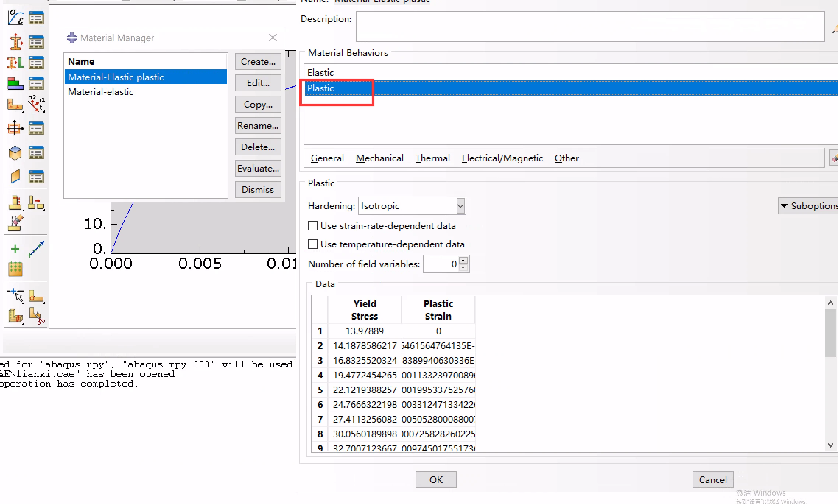Click the extend faces icon with red dashes
Screen dimensions: 838x504
(x=15, y=203)
